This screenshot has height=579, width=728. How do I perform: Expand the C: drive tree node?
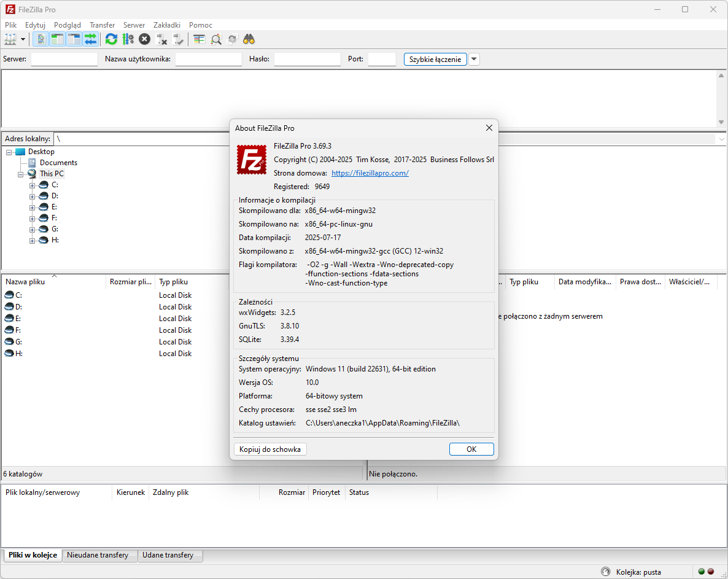32,185
